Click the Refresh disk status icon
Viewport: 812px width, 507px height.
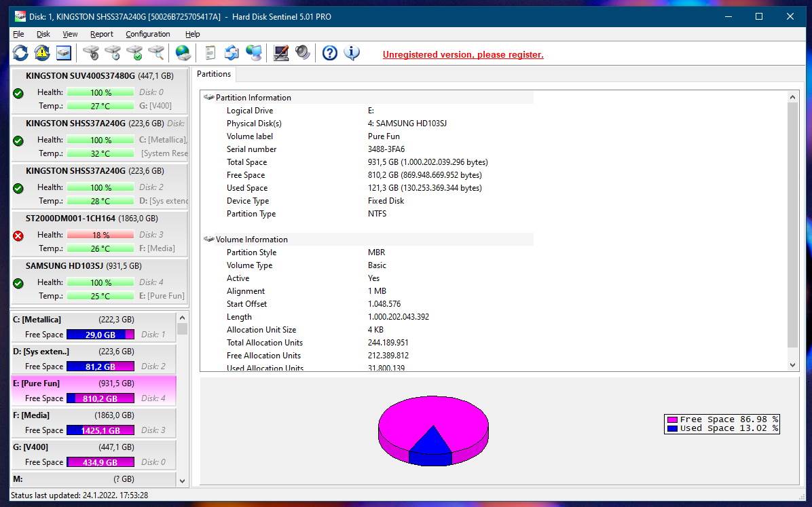21,52
